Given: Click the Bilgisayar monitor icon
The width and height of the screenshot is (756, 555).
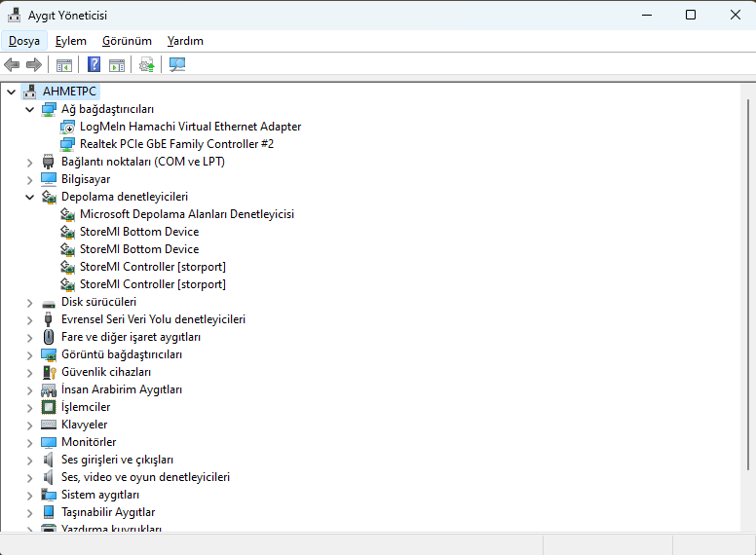Looking at the screenshot, I should tap(48, 179).
